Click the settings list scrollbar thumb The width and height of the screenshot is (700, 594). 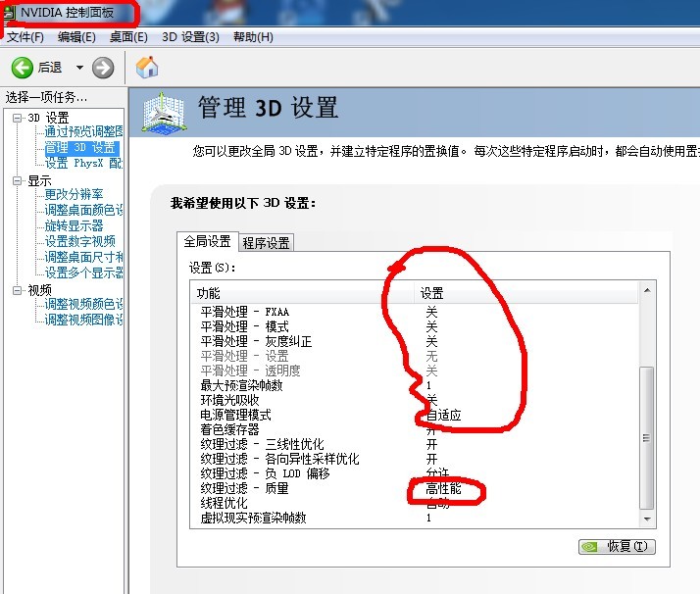point(647,438)
